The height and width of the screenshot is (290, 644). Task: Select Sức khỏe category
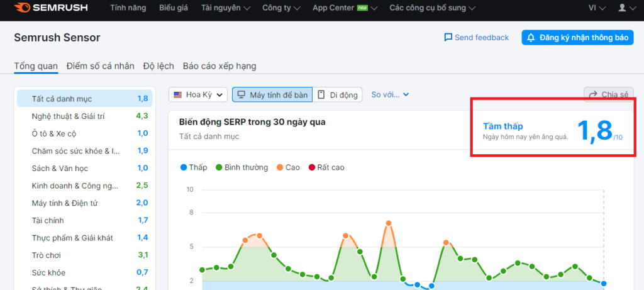click(x=85, y=273)
